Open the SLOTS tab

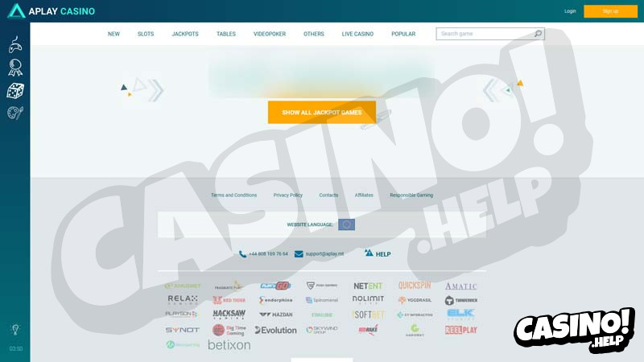click(x=146, y=34)
